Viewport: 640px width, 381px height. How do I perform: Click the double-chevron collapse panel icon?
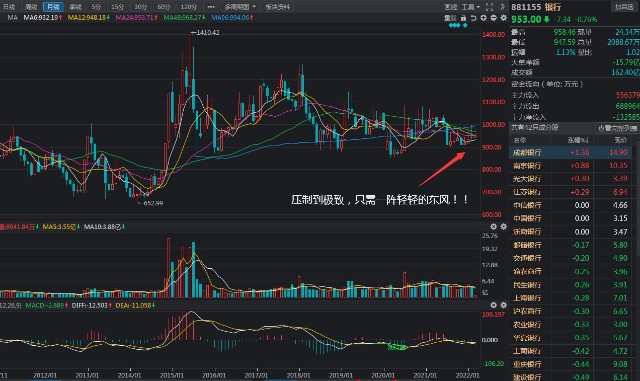pos(502,7)
